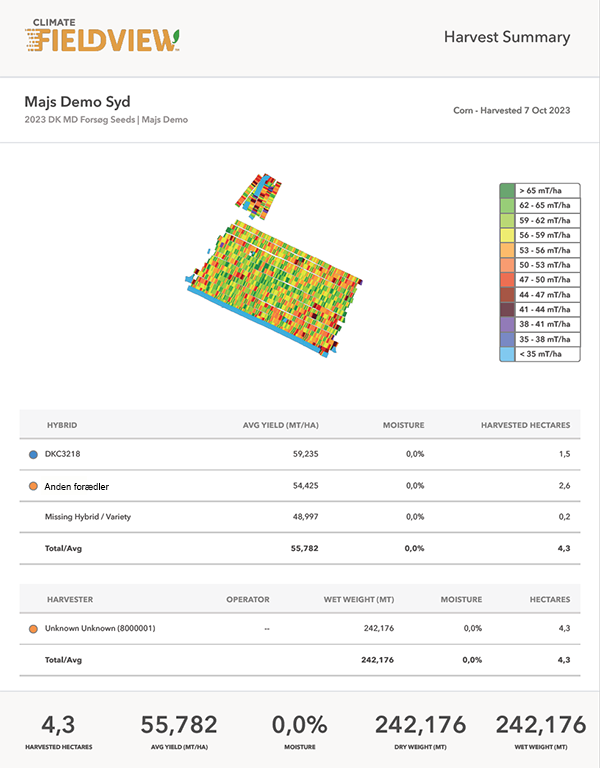Viewport: 600px width, 768px height.
Task: Click the 59,235 yield value
Action: point(306,454)
